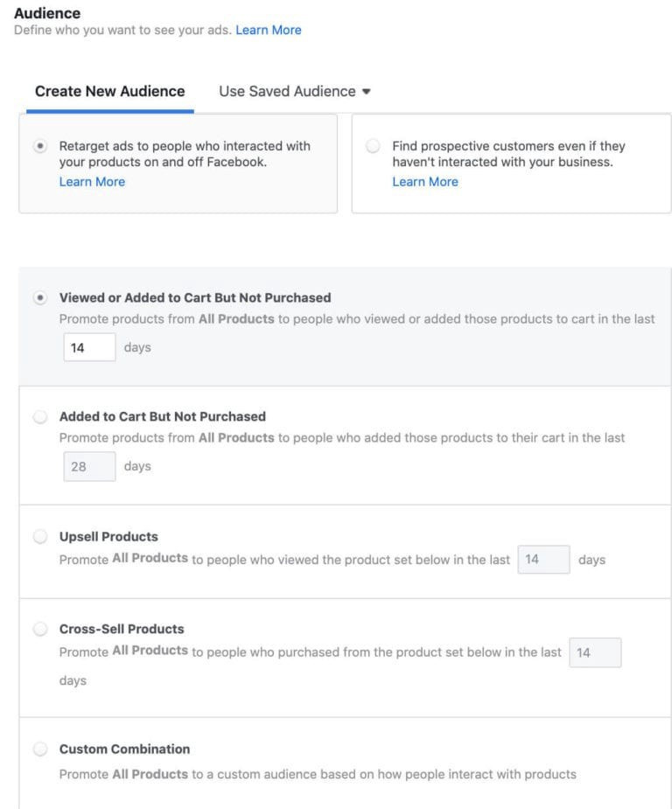Image resolution: width=672 pixels, height=809 pixels.
Task: Open Learn More under Retarget ads option
Action: (x=93, y=182)
